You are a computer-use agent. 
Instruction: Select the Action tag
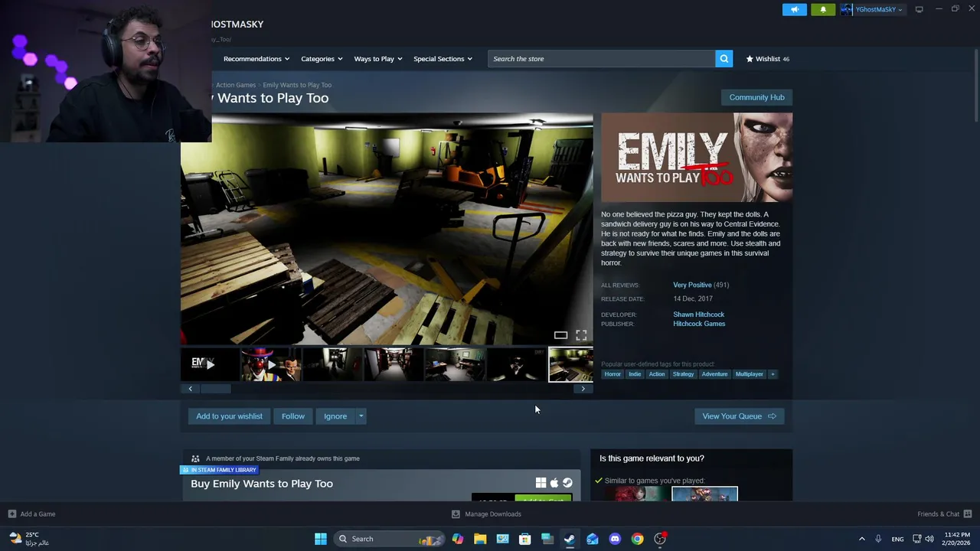(x=657, y=374)
